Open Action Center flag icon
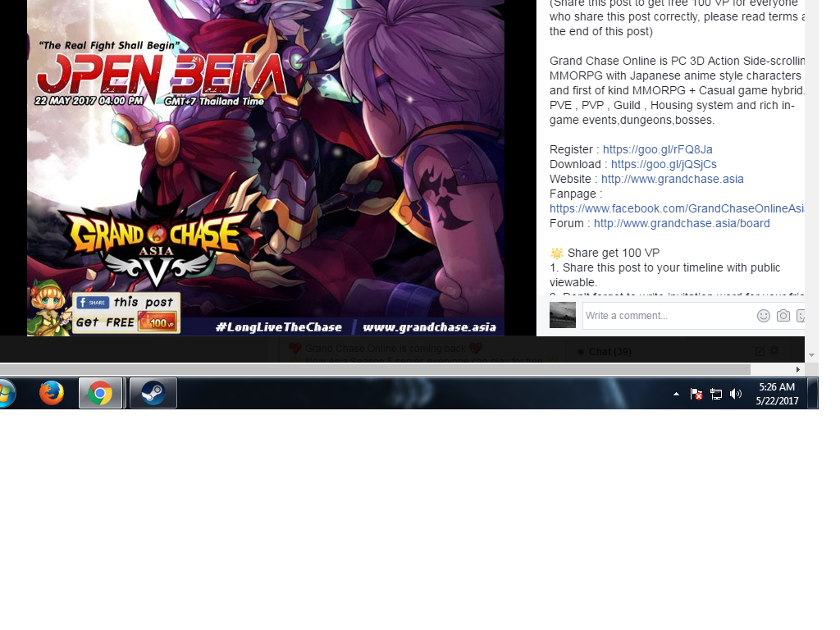The image size is (840, 630). click(696, 395)
